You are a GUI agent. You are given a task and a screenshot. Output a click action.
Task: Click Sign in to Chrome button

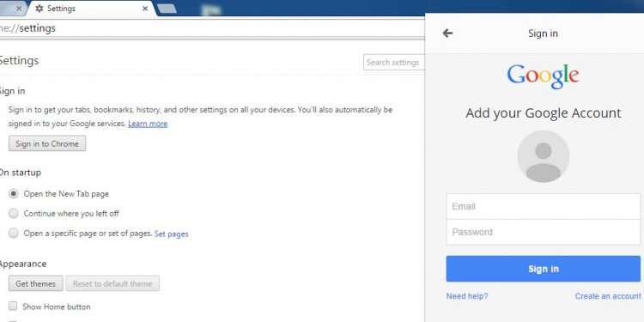47,143
